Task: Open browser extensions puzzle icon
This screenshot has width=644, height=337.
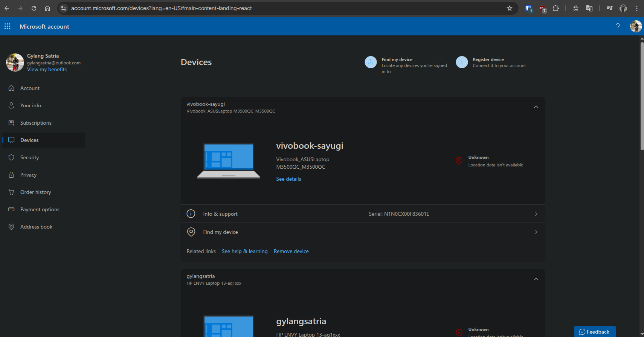Action: [555, 8]
